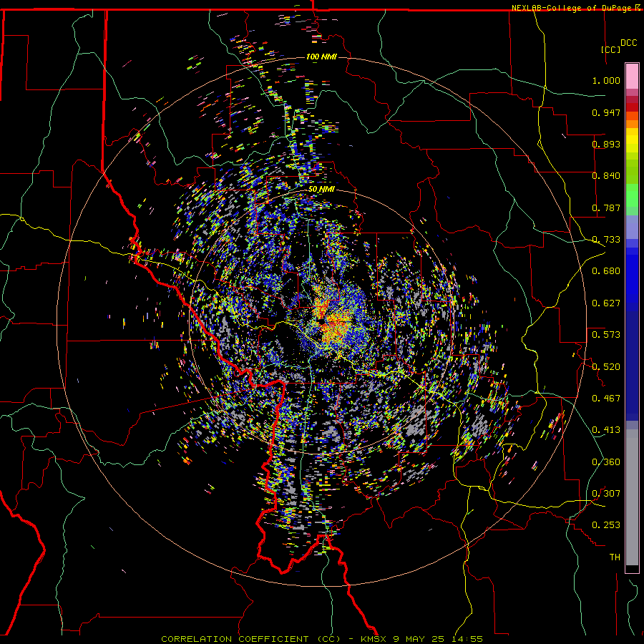Viewport: 644px width, 644px height.
Task: Click the 0.413 legend value
Action: pos(606,430)
